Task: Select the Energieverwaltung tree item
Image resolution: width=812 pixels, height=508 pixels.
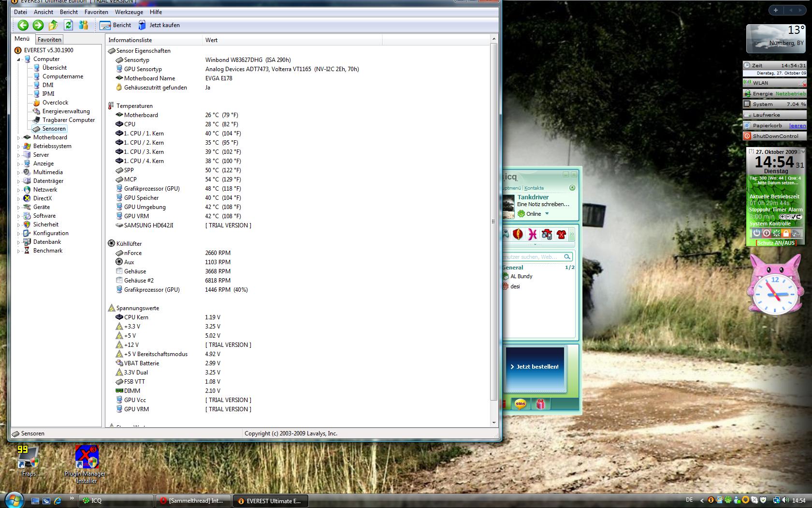Action: pos(66,111)
